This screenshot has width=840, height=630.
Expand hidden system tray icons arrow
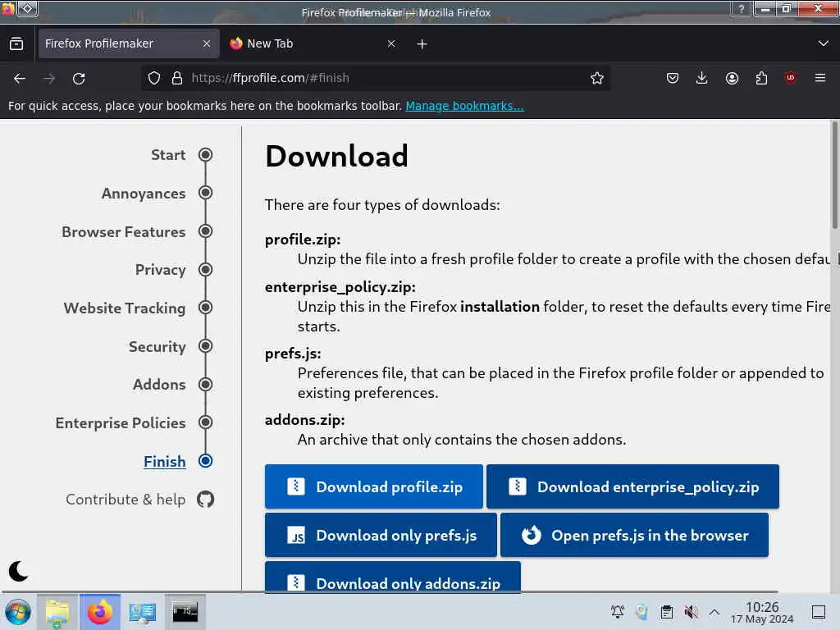pyautogui.click(x=714, y=612)
